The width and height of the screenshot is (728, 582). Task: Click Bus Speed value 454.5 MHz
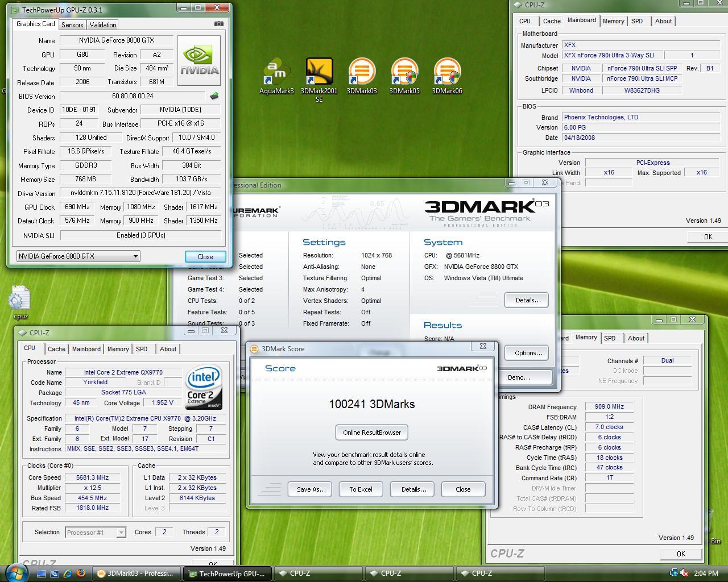pyautogui.click(x=92, y=498)
